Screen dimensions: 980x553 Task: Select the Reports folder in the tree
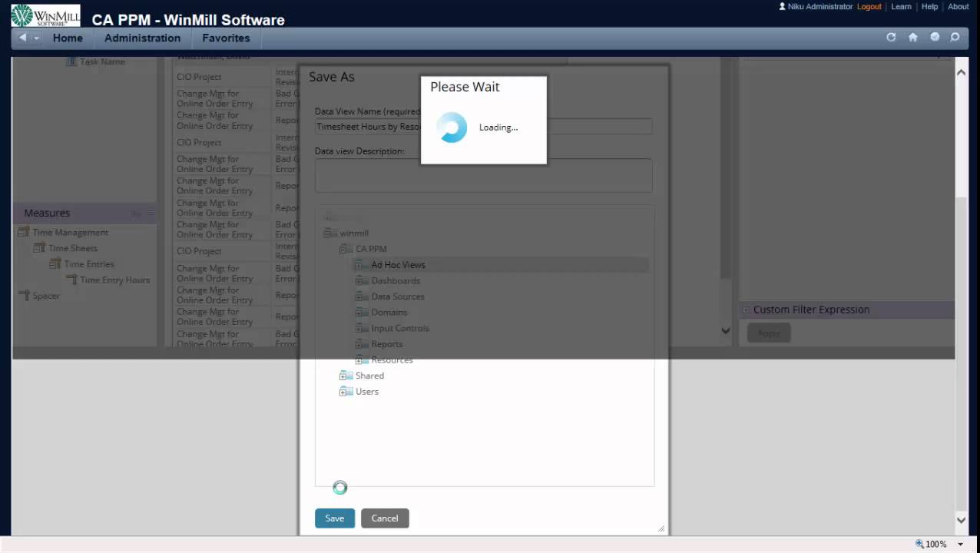pyautogui.click(x=387, y=344)
